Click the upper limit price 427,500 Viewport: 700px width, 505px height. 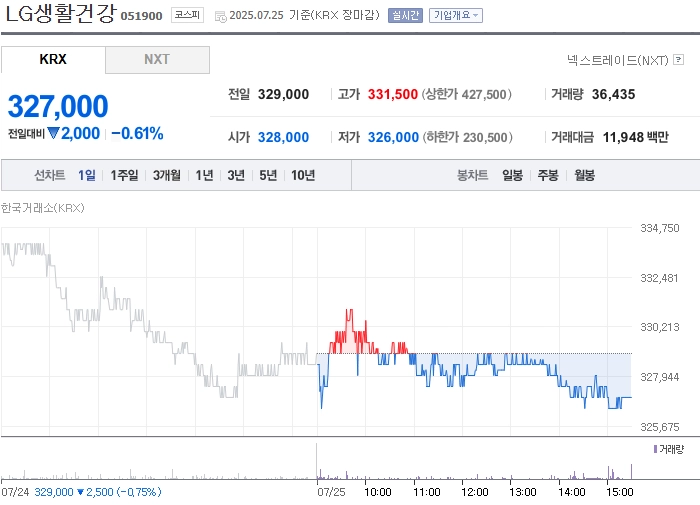tap(484, 94)
